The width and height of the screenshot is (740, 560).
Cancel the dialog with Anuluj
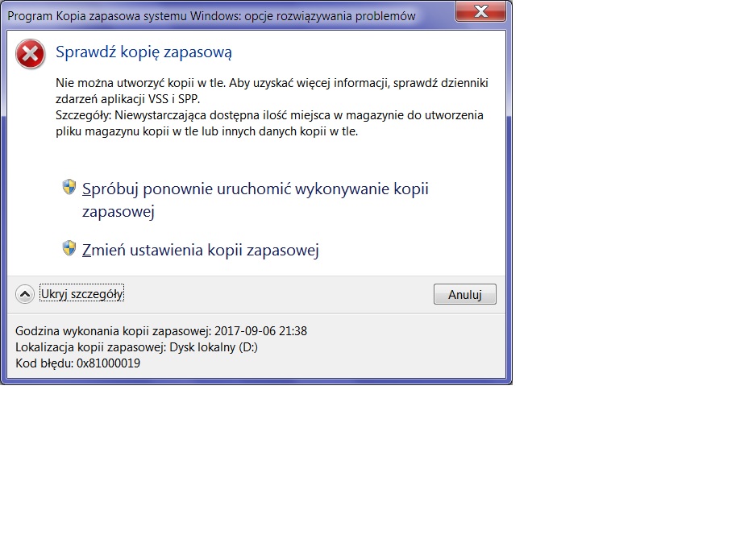coord(465,294)
